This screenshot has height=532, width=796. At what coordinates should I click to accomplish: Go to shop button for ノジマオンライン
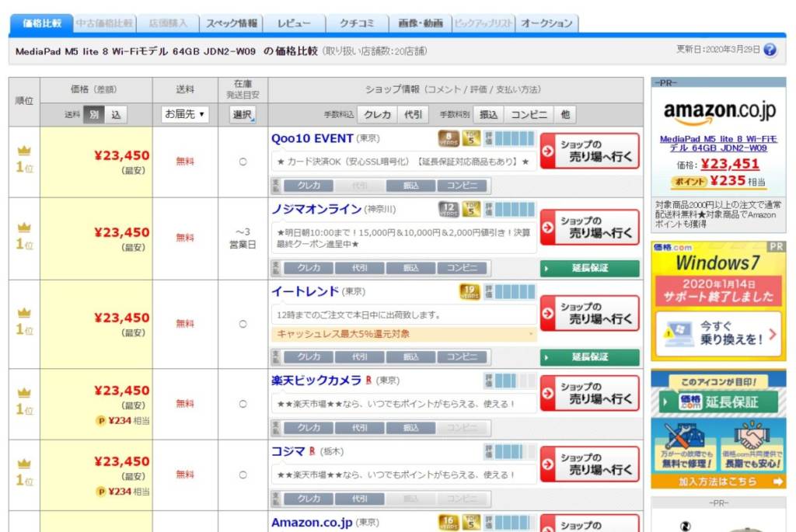tap(590, 228)
